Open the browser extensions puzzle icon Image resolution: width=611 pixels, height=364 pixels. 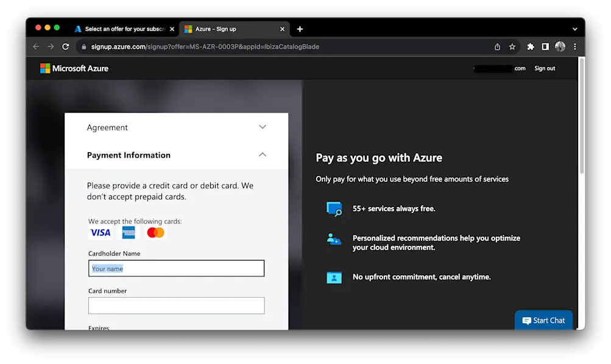click(x=529, y=46)
